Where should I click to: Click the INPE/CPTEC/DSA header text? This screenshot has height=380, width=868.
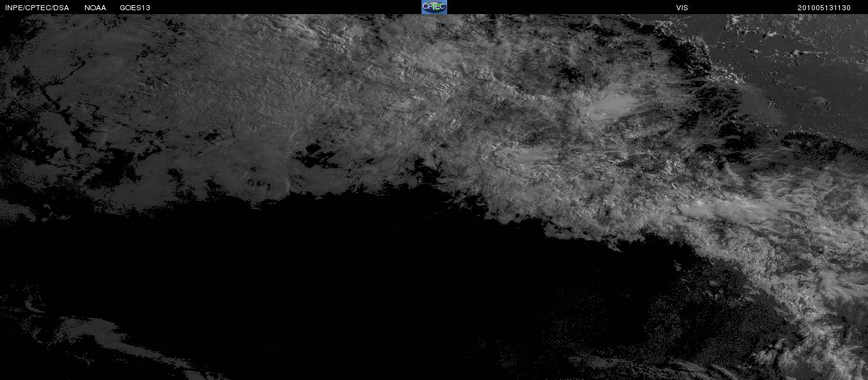[37, 8]
